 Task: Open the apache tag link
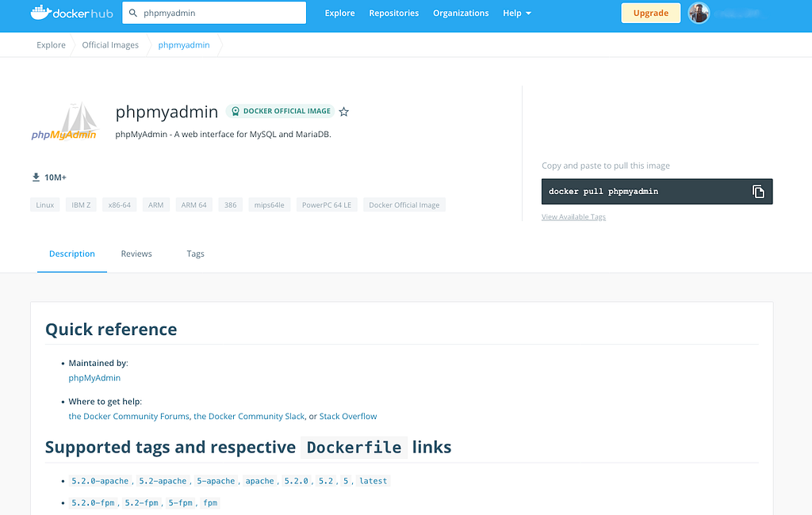point(259,481)
